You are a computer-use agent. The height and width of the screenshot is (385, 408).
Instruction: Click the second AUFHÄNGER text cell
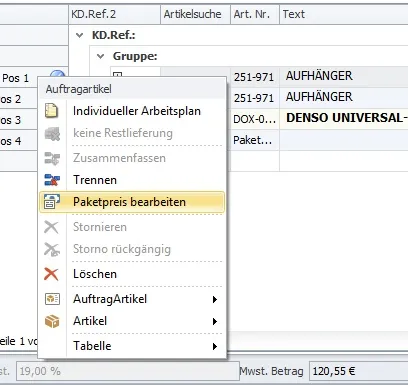pyautogui.click(x=344, y=97)
